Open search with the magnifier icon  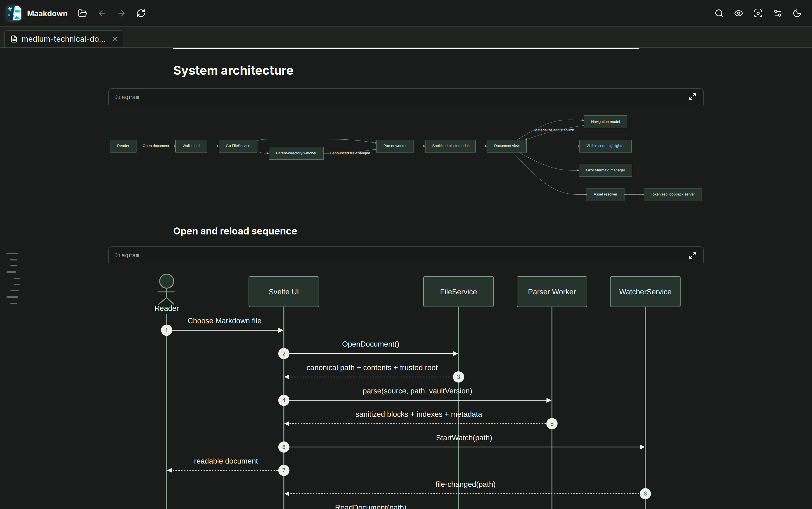tap(719, 13)
